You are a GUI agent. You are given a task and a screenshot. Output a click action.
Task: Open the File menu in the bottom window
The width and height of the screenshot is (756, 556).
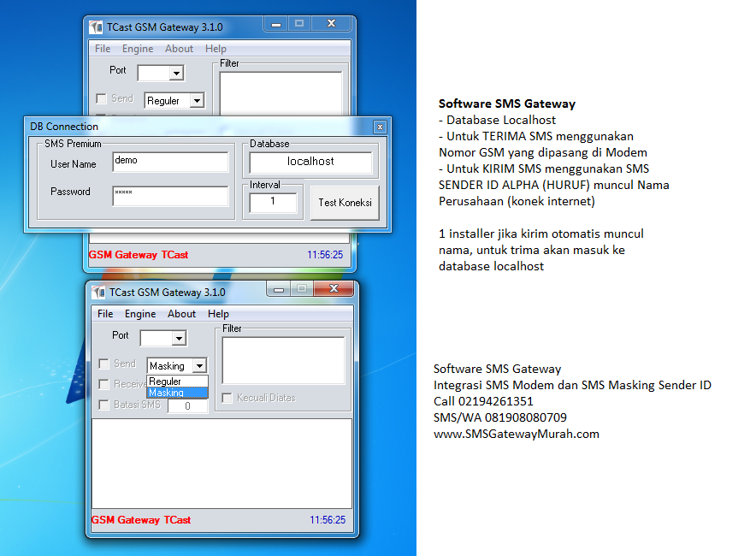(105, 314)
